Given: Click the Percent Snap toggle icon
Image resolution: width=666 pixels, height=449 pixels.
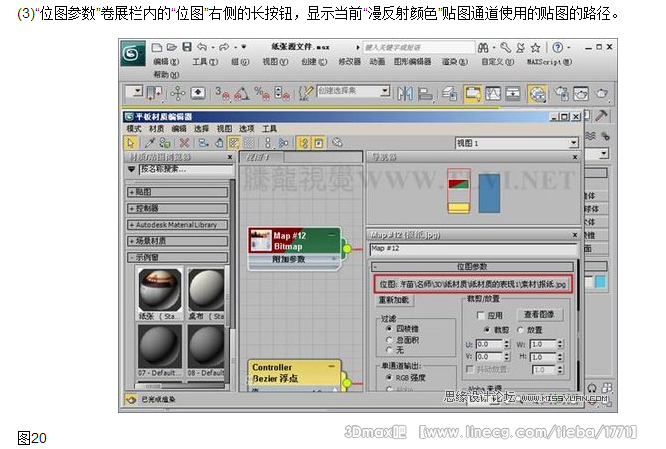Looking at the screenshot, I should click(x=262, y=93).
